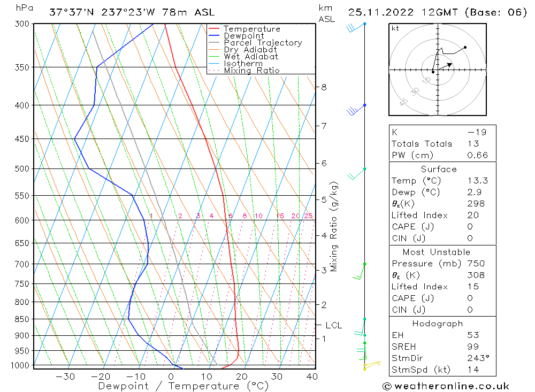The width and height of the screenshot is (535, 392).
Task: Click the Most Unstable Lifted Index 15
Action: 473,287
